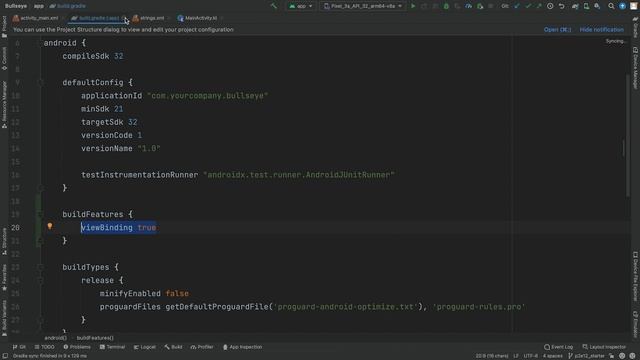Open the Favorites sidebar panel
This screenshot has width=640, height=360.
point(4,278)
